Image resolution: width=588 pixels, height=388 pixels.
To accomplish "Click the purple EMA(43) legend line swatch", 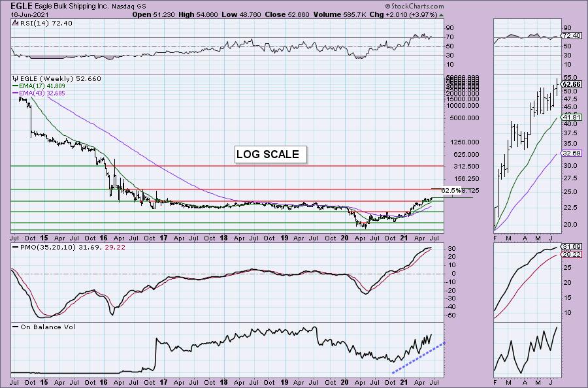I will pos(16,93).
